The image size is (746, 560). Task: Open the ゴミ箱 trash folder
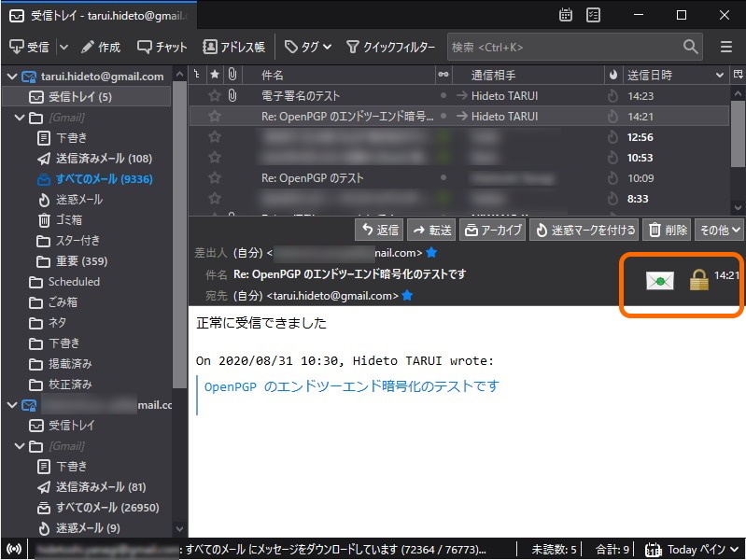(60, 220)
